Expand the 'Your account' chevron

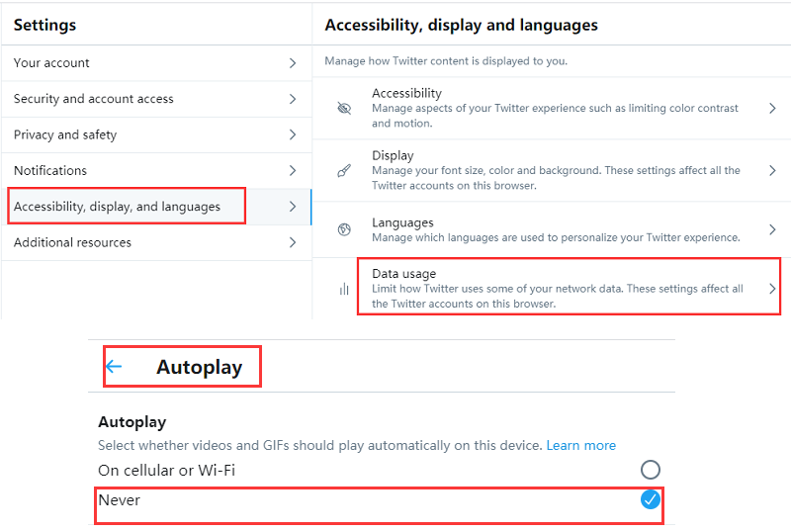[293, 63]
